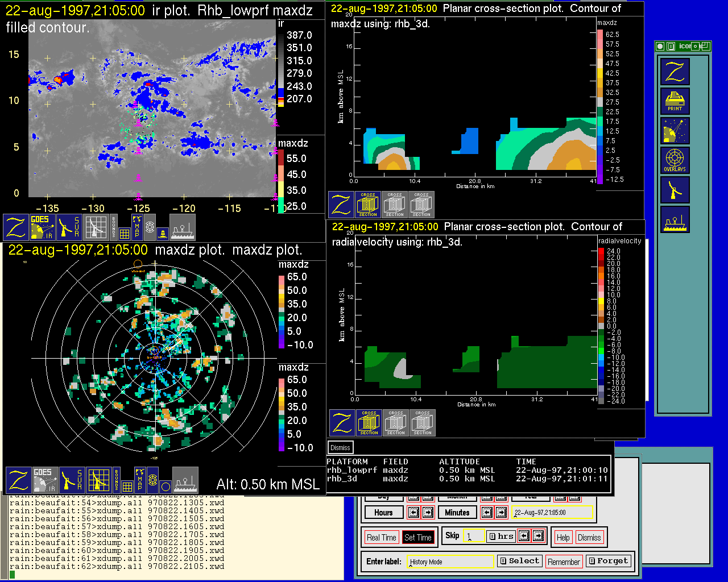Click the Remember button
Screen dimensions: 728x582
click(564, 562)
